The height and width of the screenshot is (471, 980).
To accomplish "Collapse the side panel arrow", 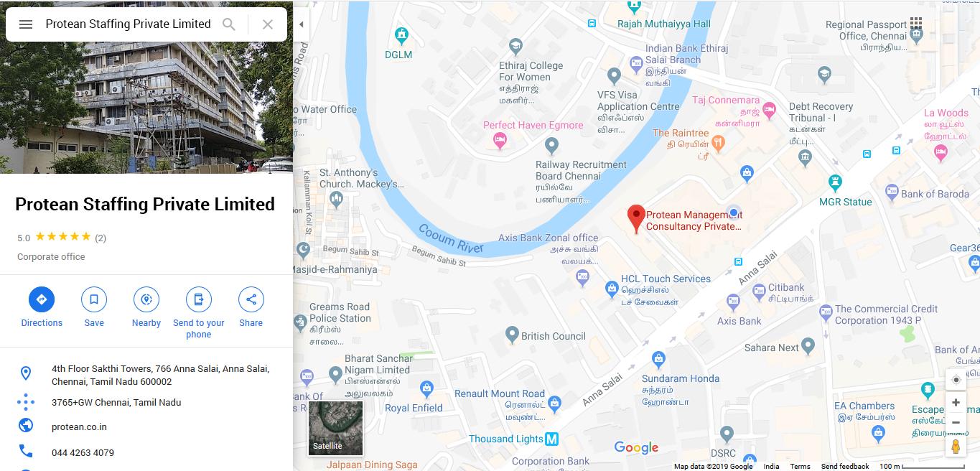I will coord(302,24).
